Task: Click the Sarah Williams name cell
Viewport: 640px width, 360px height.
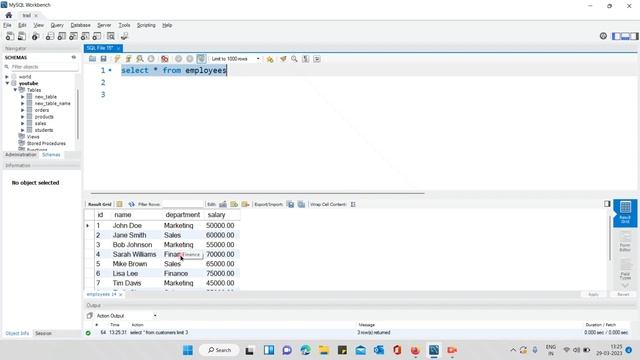Action: click(134, 254)
